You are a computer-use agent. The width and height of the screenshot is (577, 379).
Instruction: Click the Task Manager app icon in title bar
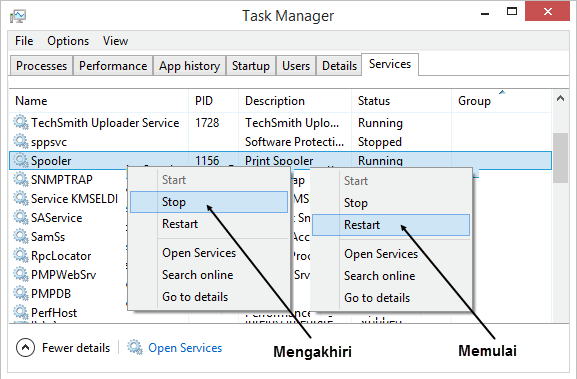coord(18,16)
